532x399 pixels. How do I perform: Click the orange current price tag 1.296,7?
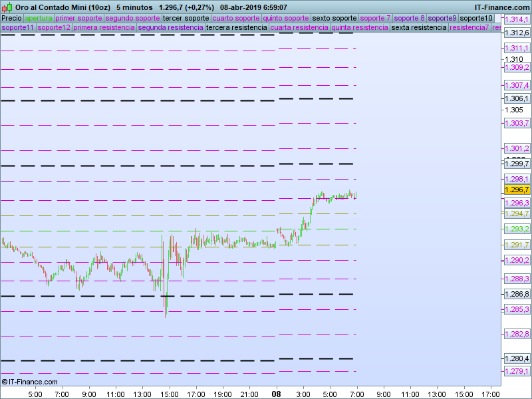click(x=517, y=190)
